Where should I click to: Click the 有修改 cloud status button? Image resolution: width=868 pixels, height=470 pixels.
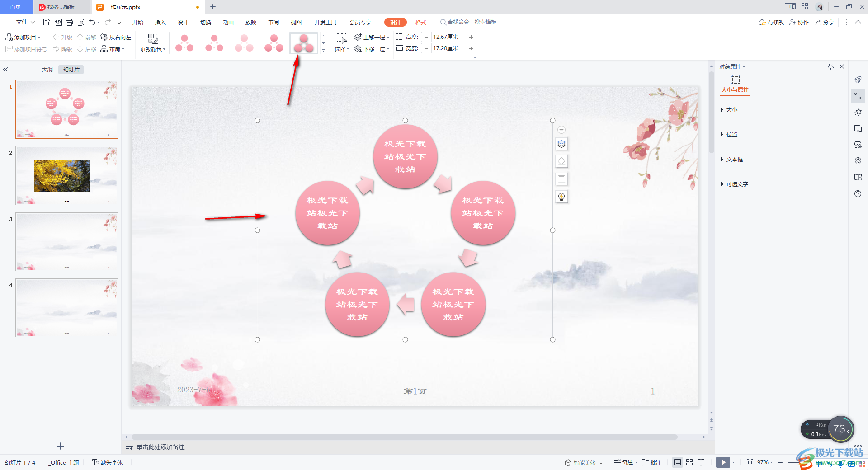click(x=771, y=22)
